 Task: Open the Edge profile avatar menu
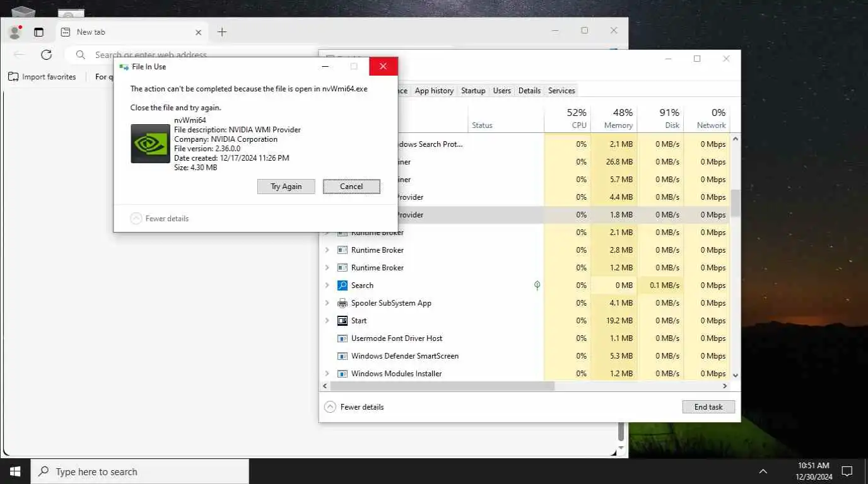(15, 32)
